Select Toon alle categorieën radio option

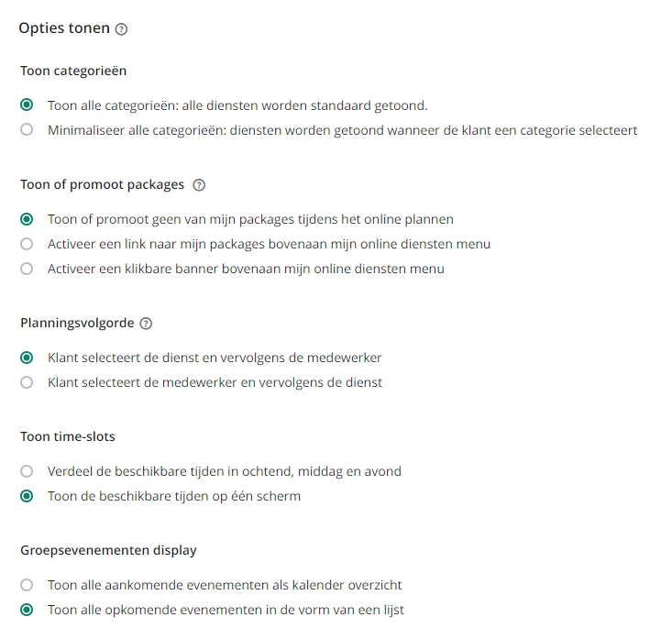[x=27, y=105]
